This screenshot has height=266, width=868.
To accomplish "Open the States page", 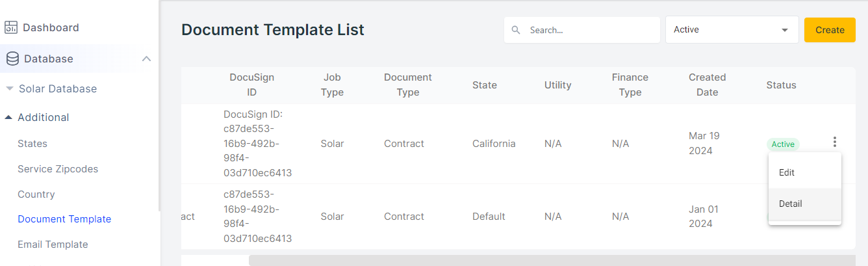I will coord(32,144).
